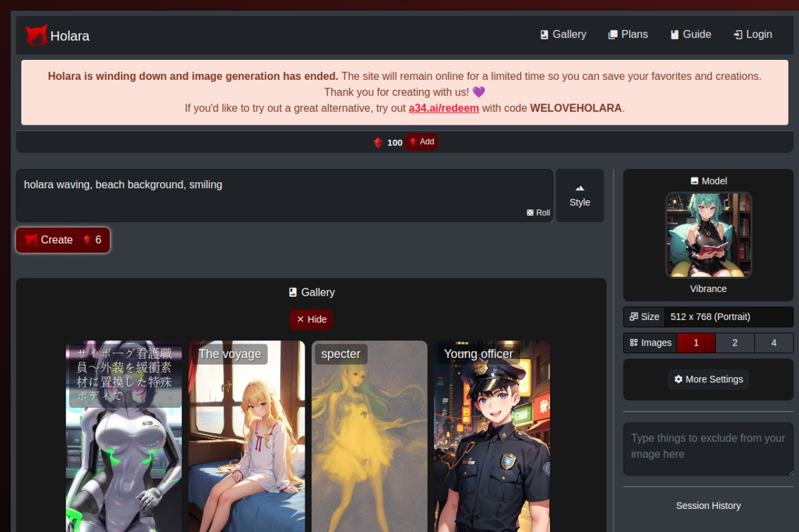The height and width of the screenshot is (532, 799).
Task: Set image count to 2
Action: coord(735,343)
